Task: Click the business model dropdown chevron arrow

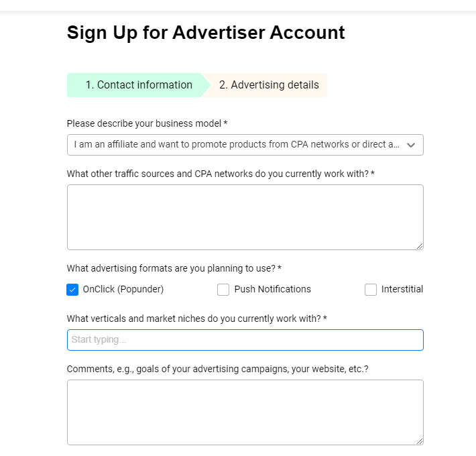Action: click(x=412, y=145)
